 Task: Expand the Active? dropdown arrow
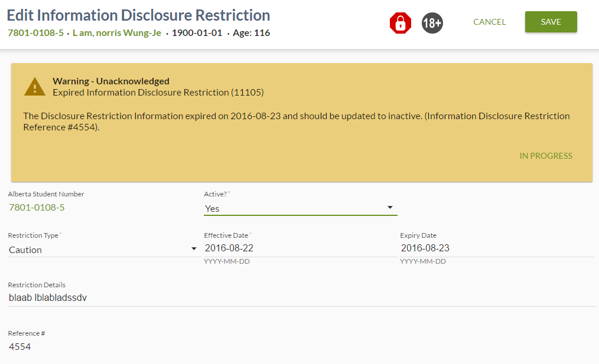[x=390, y=208]
